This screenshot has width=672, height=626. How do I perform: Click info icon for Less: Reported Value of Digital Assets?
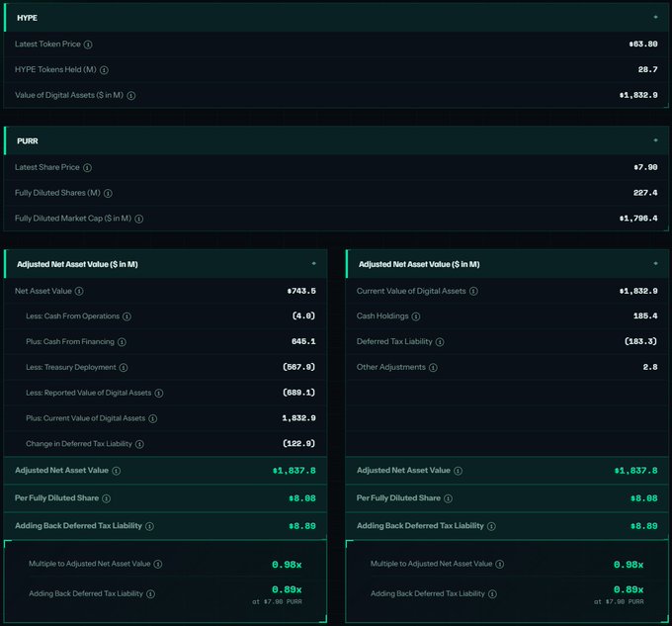[x=159, y=394]
